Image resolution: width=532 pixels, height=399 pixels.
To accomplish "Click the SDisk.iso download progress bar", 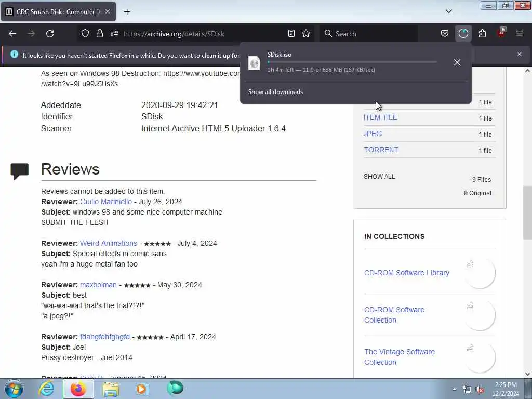I will point(352,62).
